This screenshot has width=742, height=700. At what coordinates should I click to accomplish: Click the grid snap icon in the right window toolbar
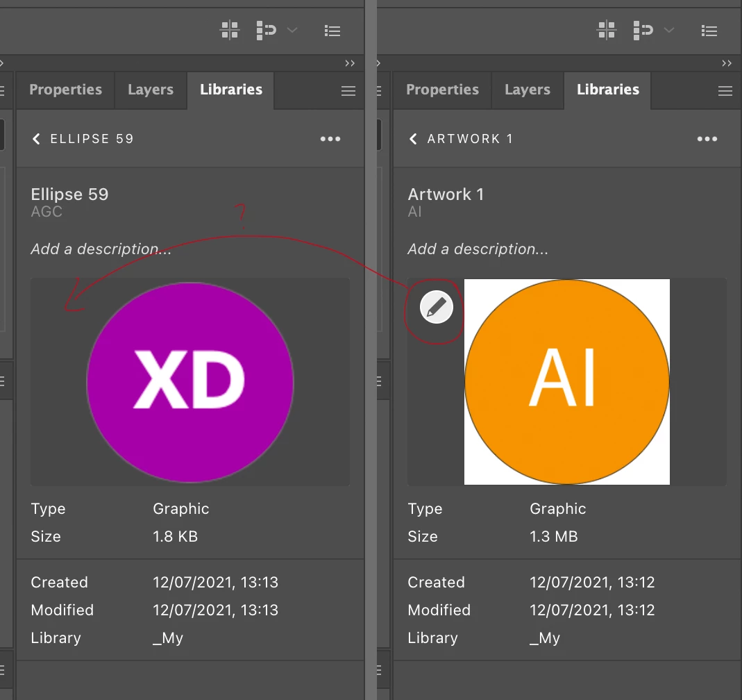607,31
